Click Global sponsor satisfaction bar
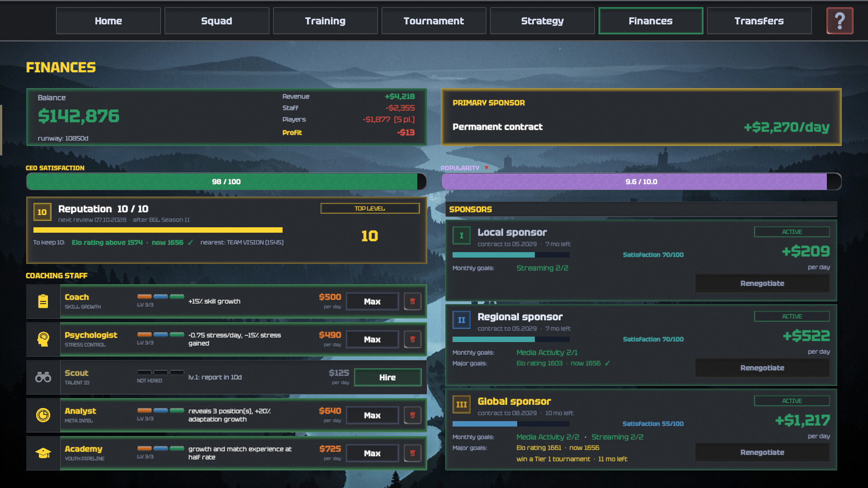 (511, 424)
